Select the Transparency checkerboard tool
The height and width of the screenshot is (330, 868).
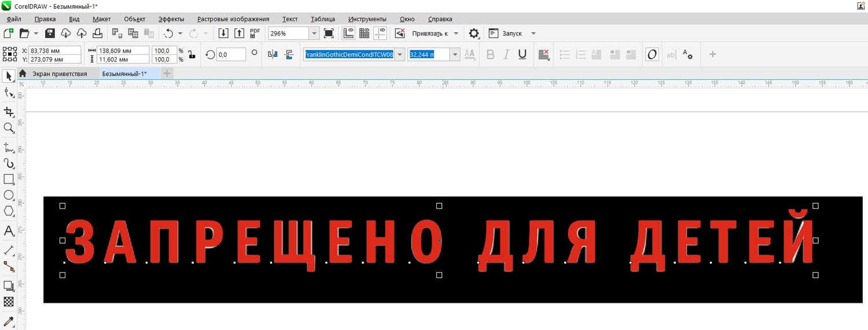coord(9,302)
